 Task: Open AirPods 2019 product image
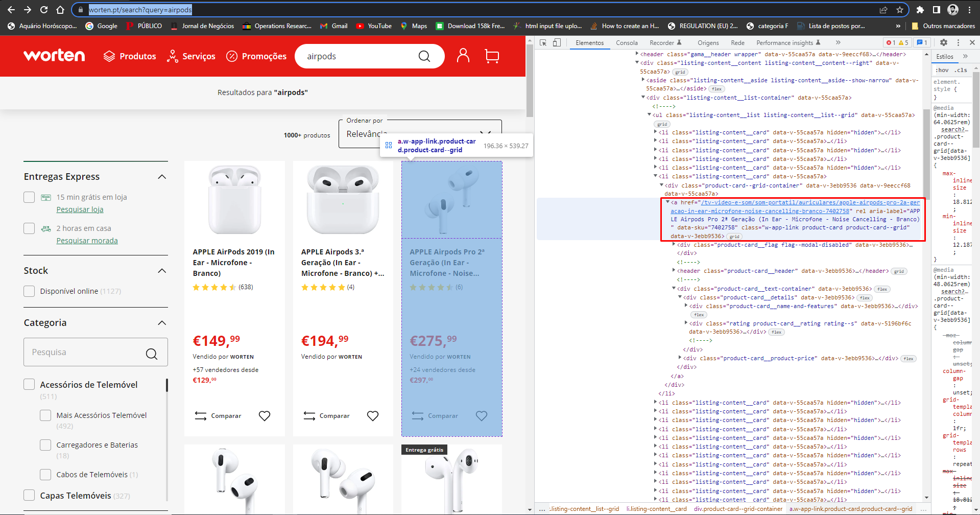[234, 200]
